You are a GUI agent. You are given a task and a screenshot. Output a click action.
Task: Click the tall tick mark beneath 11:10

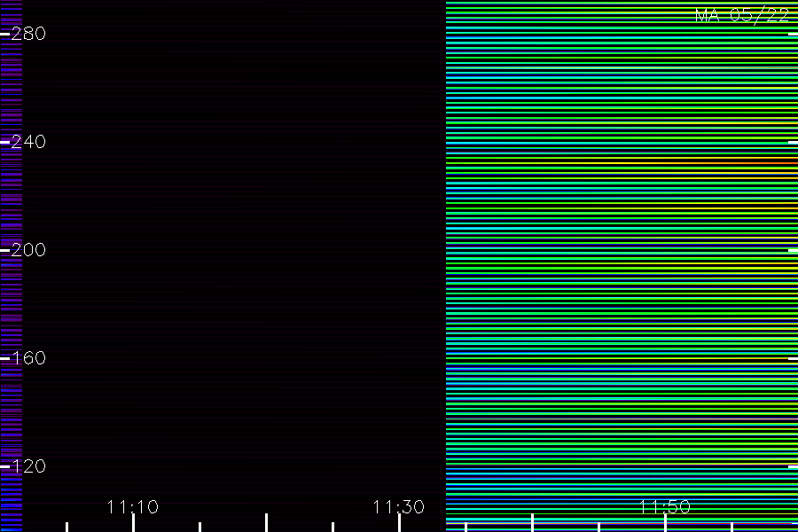(133, 523)
